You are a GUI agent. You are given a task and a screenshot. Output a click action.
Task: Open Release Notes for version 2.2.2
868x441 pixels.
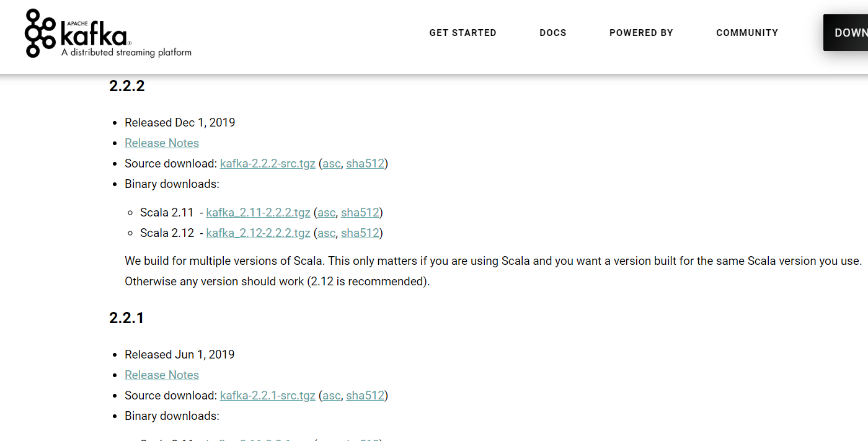pyautogui.click(x=162, y=143)
